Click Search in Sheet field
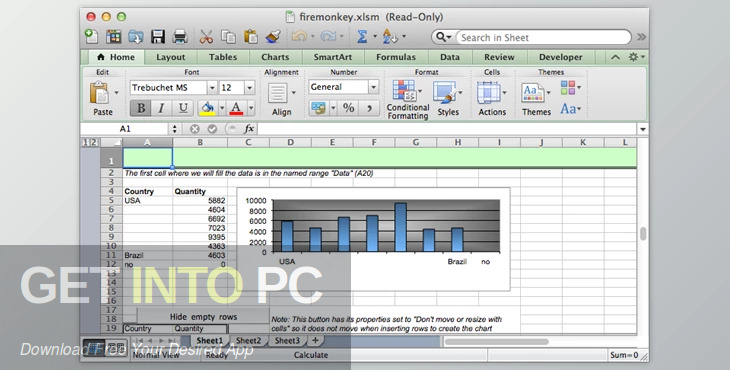730x370 pixels. coord(543,37)
